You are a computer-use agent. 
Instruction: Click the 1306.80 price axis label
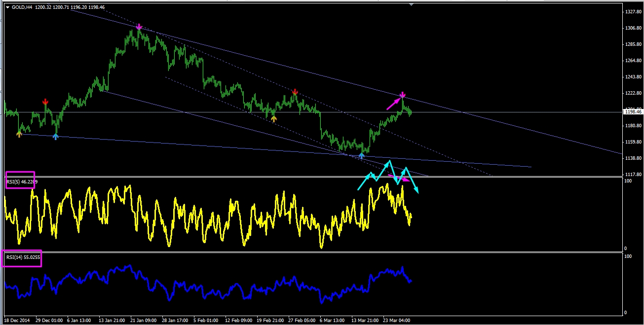(x=632, y=28)
